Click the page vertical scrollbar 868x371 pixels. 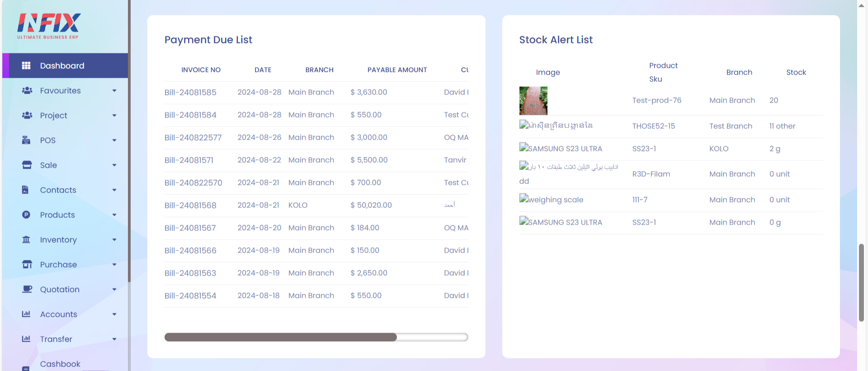pyautogui.click(x=861, y=282)
